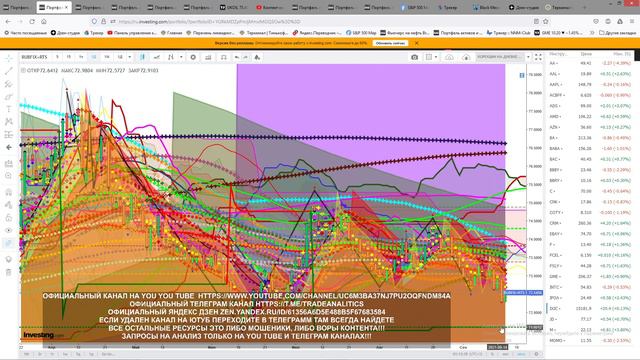Click the browser back arrow
The height and width of the screenshot is (360, 640).
[x=9, y=21]
